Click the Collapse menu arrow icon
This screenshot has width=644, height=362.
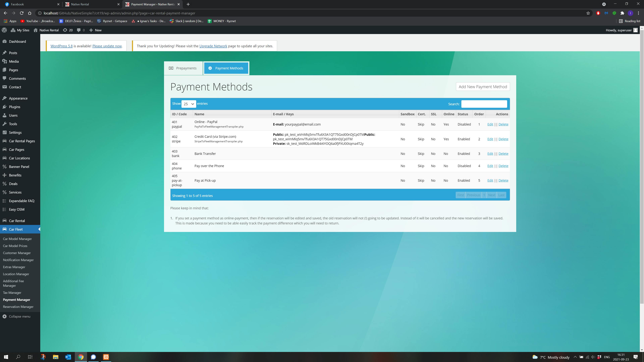pyautogui.click(x=5, y=316)
